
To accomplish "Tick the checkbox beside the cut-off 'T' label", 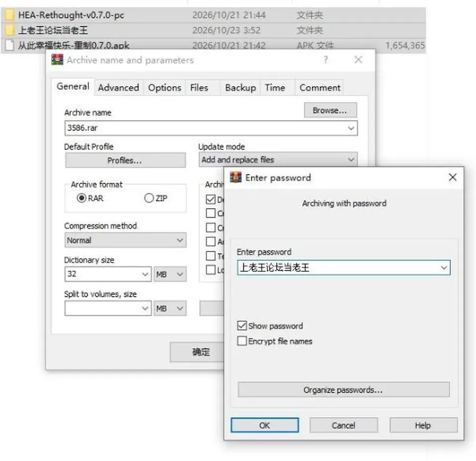I will point(210,256).
